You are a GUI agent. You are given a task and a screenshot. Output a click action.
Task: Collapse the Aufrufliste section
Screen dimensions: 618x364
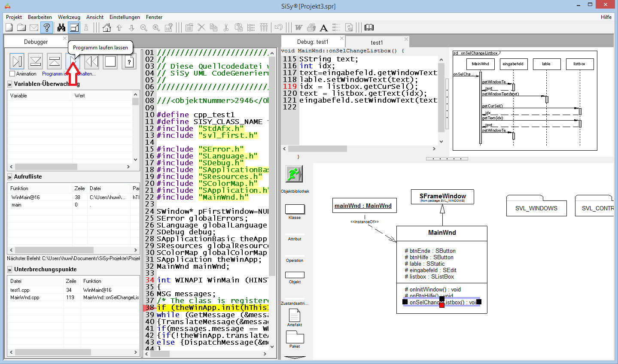pyautogui.click(x=9, y=177)
